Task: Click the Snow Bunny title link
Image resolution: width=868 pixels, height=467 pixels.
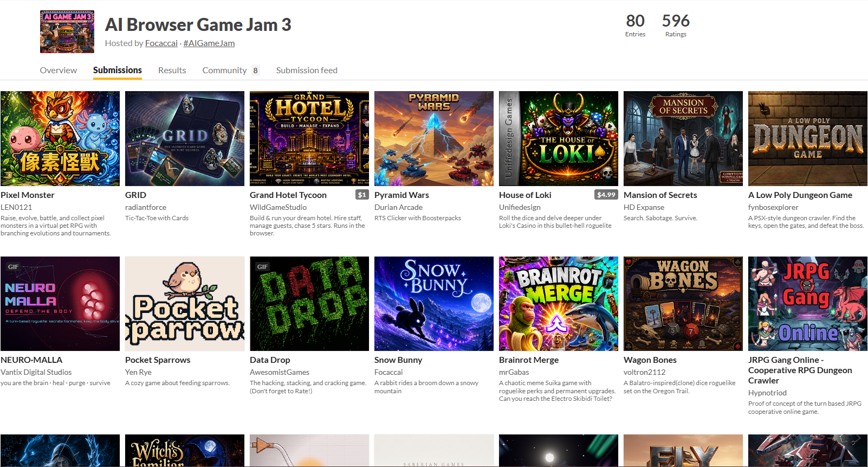Action: pos(398,360)
